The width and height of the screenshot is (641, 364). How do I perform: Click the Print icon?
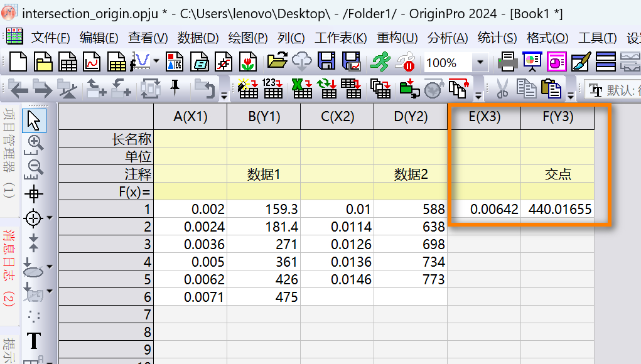pos(507,62)
